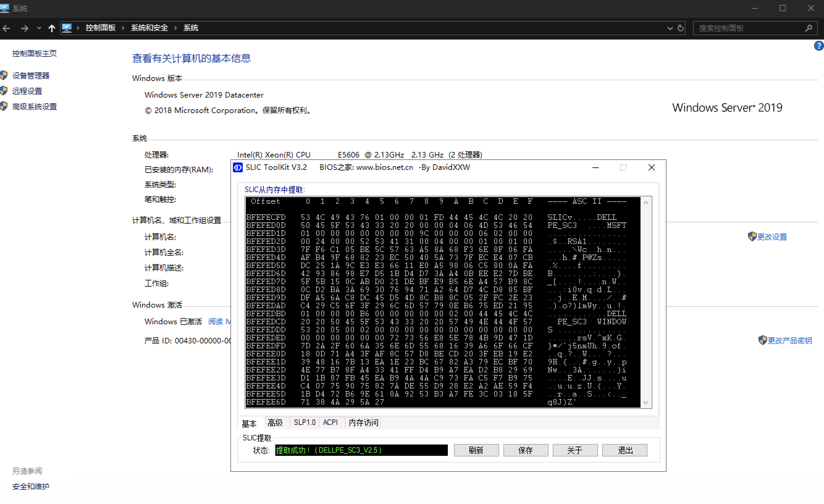Click the 退出 button

coord(625,450)
